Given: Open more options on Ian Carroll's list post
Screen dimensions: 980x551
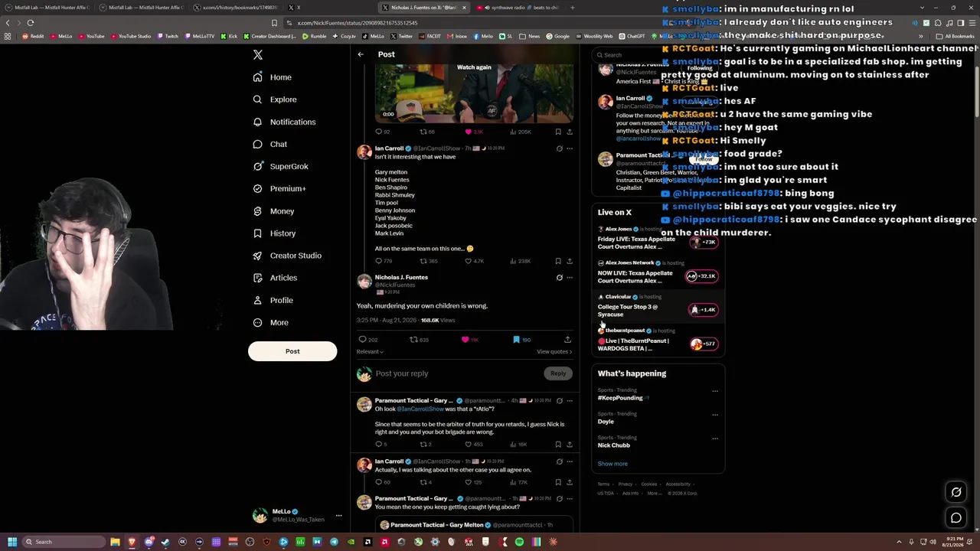Looking at the screenshot, I should pyautogui.click(x=570, y=148).
